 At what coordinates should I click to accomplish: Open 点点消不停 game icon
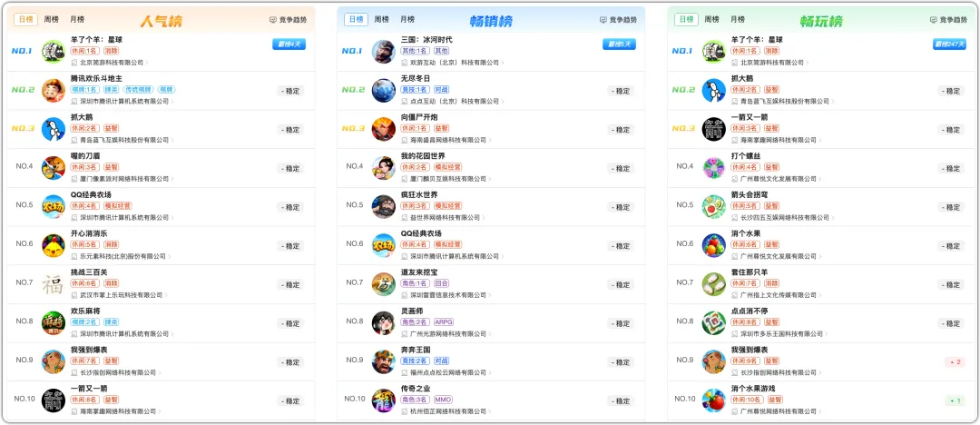tap(713, 323)
